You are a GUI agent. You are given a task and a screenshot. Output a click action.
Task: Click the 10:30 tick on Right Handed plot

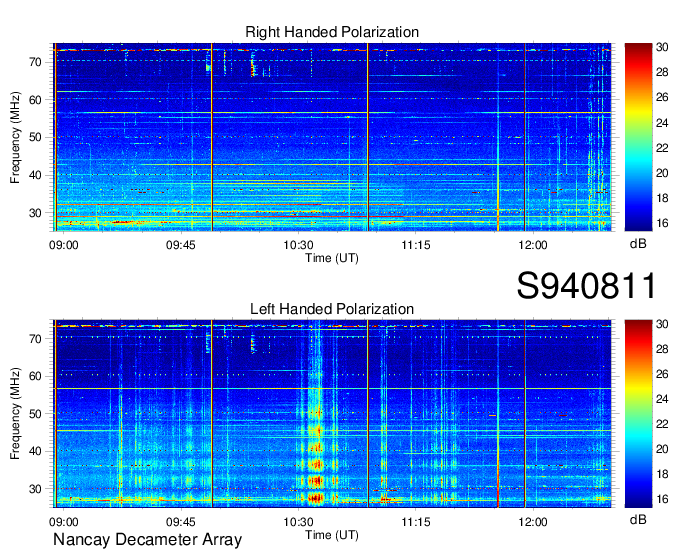tap(298, 245)
